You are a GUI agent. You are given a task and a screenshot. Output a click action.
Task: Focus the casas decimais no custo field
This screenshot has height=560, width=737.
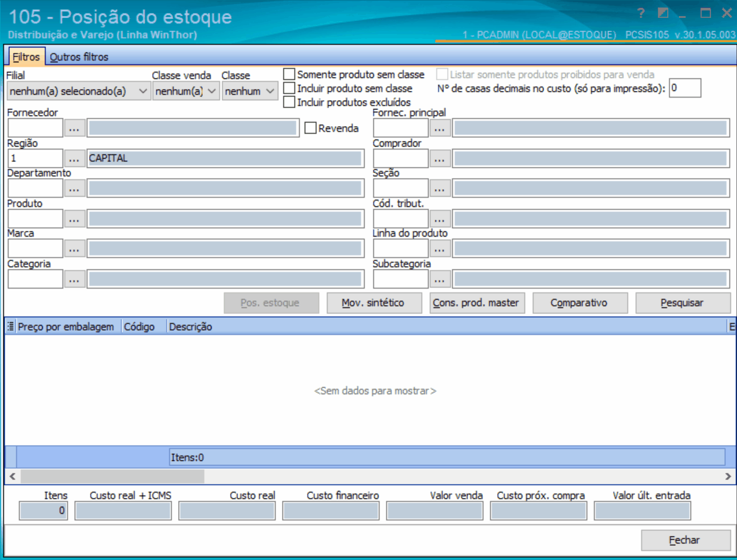[x=685, y=88]
